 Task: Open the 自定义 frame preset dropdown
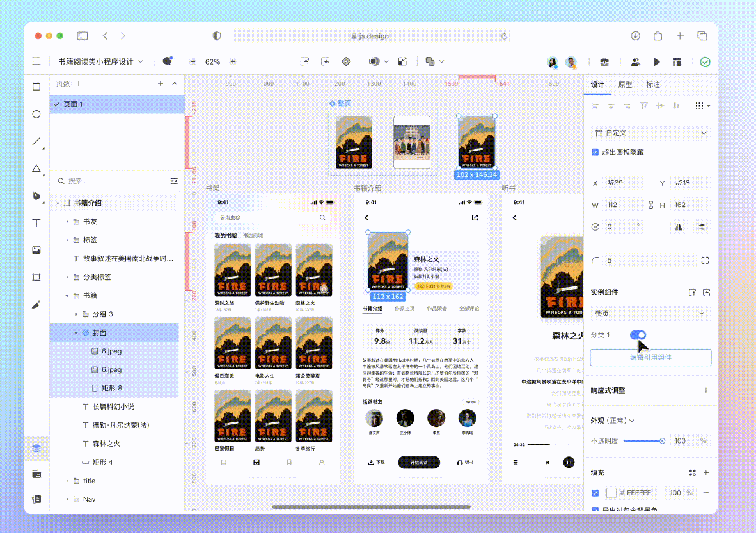tap(650, 133)
